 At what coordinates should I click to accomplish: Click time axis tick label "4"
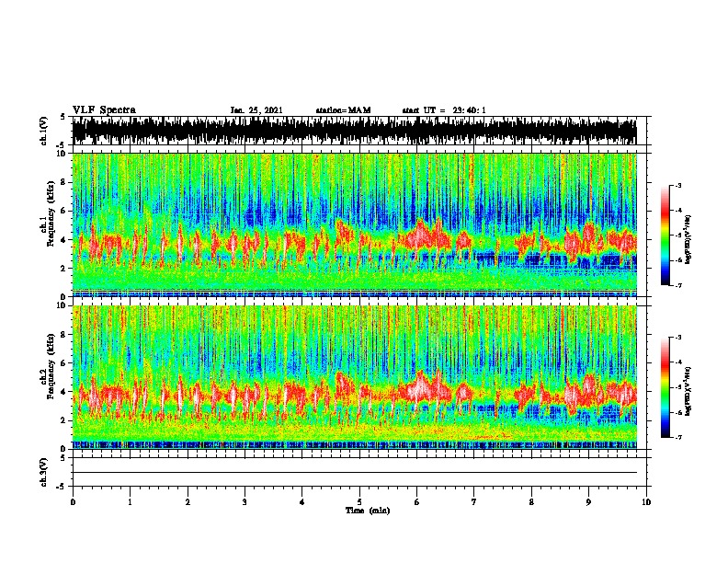coord(302,502)
